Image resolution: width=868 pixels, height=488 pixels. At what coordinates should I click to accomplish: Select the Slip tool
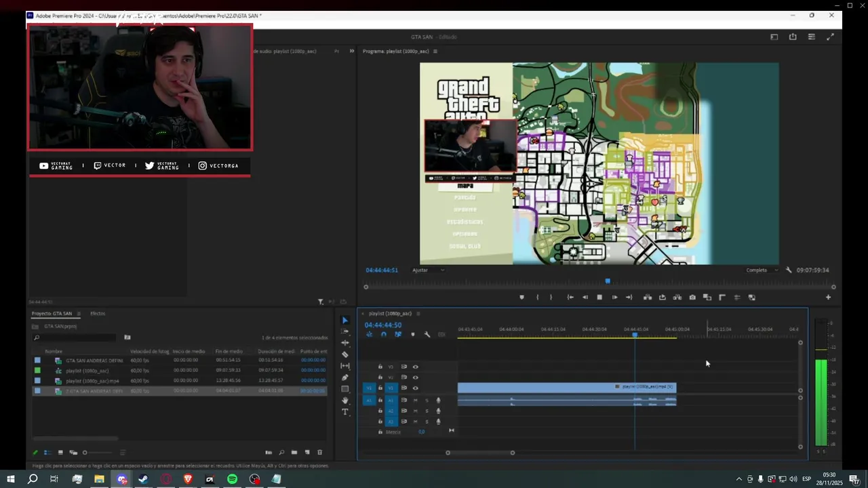[x=344, y=366]
